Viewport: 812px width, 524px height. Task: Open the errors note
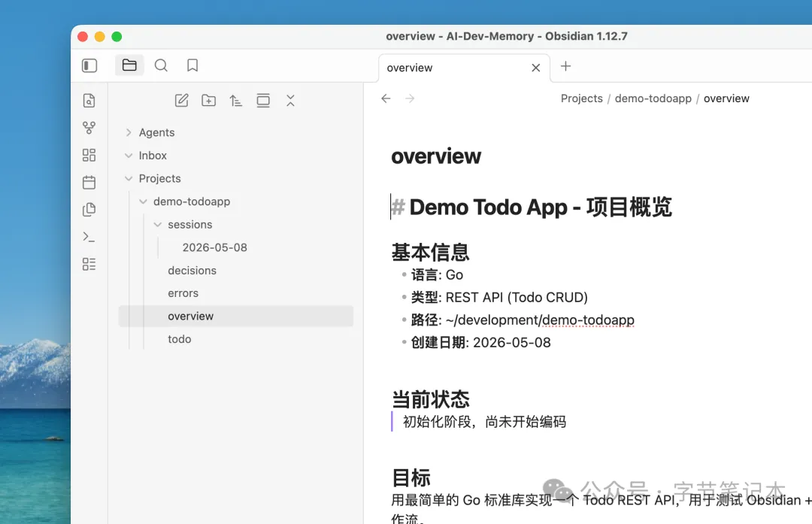pos(183,293)
